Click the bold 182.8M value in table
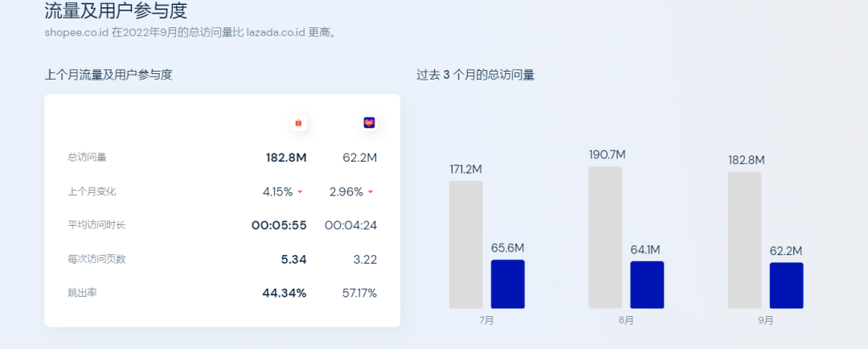The width and height of the screenshot is (868, 349). 286,158
